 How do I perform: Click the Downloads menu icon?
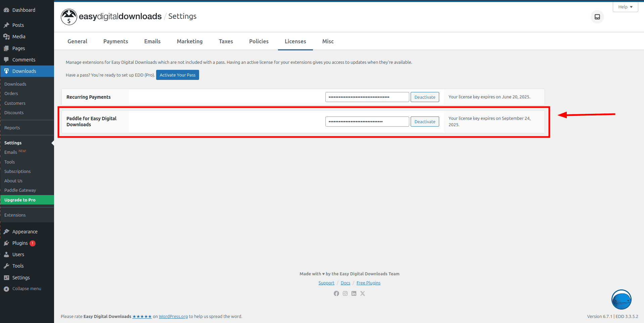click(6, 71)
